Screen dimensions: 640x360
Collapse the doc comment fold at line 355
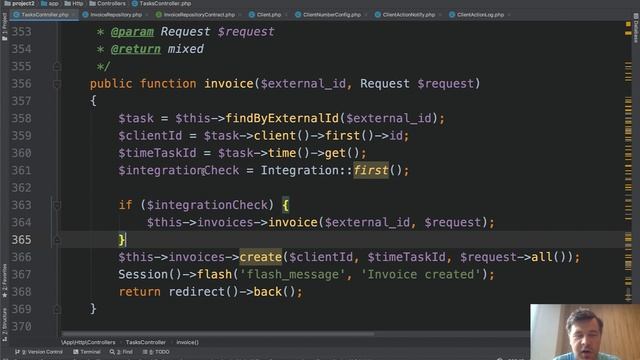[x=57, y=66]
